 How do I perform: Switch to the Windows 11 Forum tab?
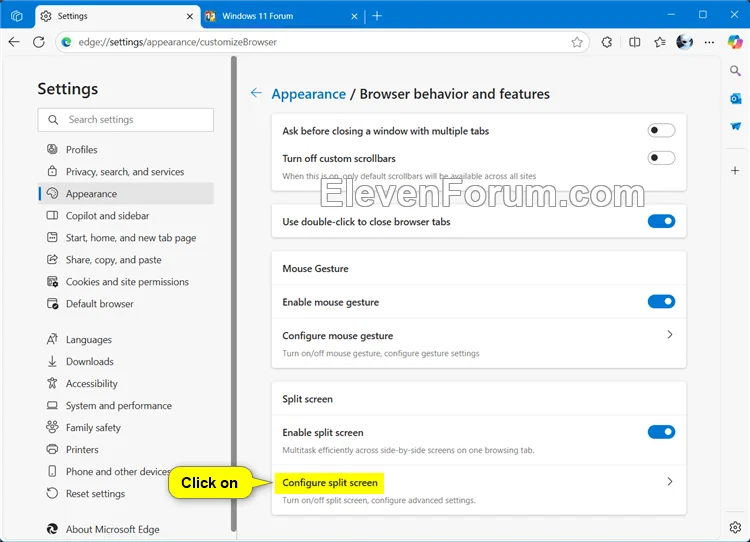(x=282, y=16)
